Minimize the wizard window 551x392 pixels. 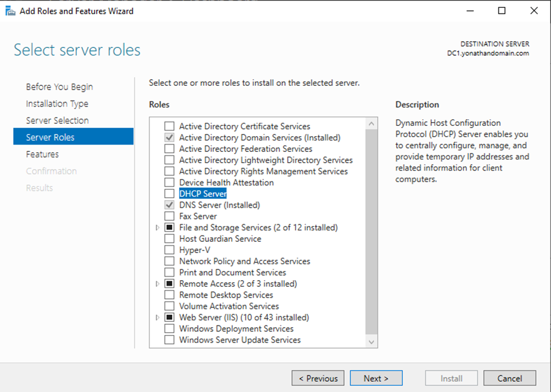pos(470,11)
